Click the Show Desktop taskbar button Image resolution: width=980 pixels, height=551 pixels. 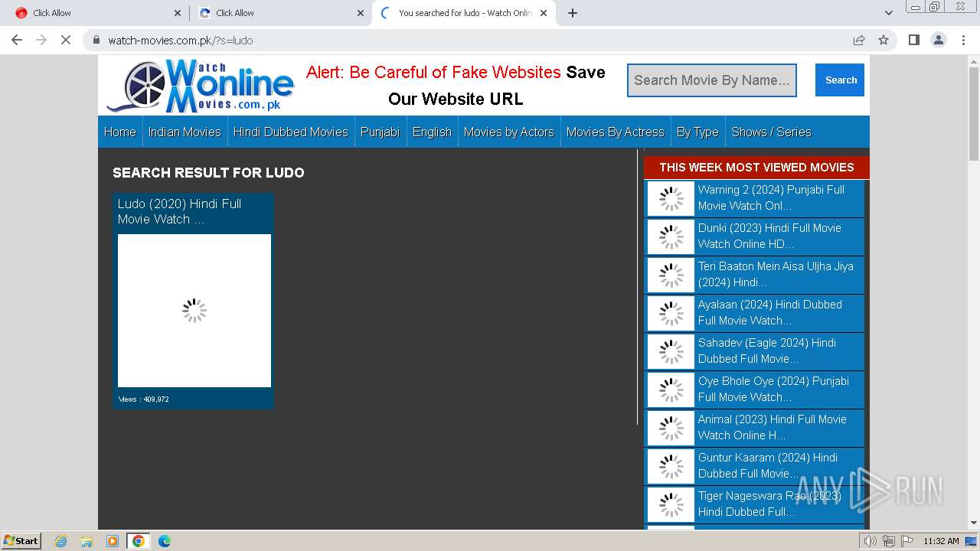(971, 541)
